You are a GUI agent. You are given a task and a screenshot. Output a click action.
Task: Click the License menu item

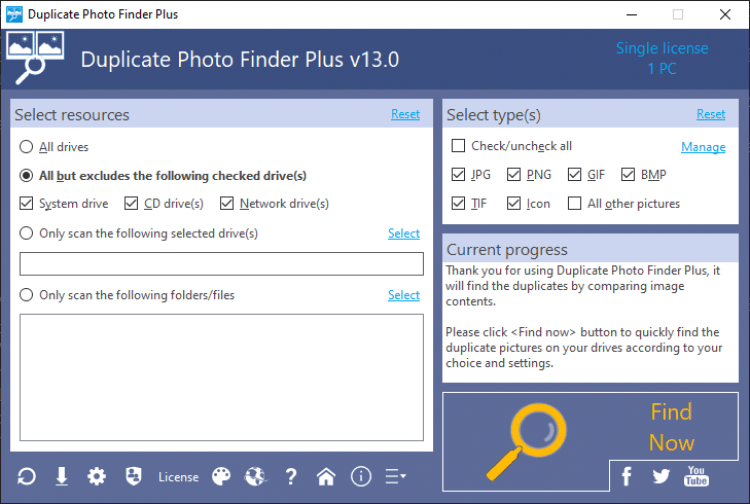(x=178, y=477)
